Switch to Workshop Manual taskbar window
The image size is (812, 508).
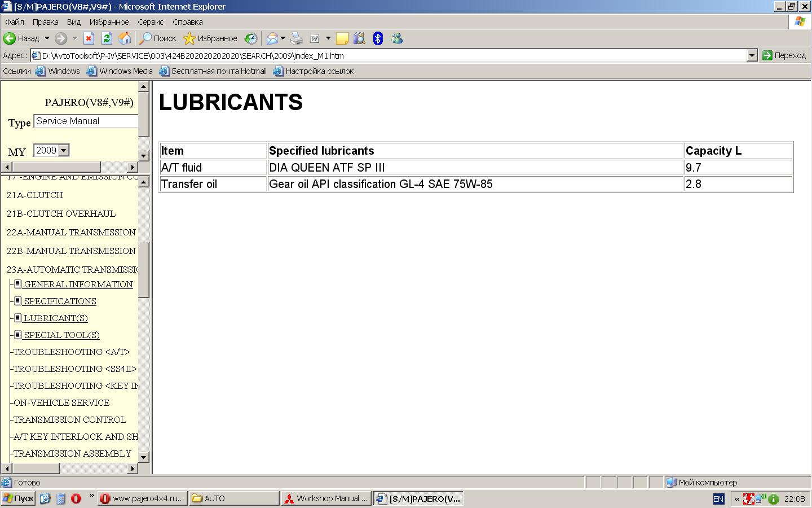click(326, 498)
